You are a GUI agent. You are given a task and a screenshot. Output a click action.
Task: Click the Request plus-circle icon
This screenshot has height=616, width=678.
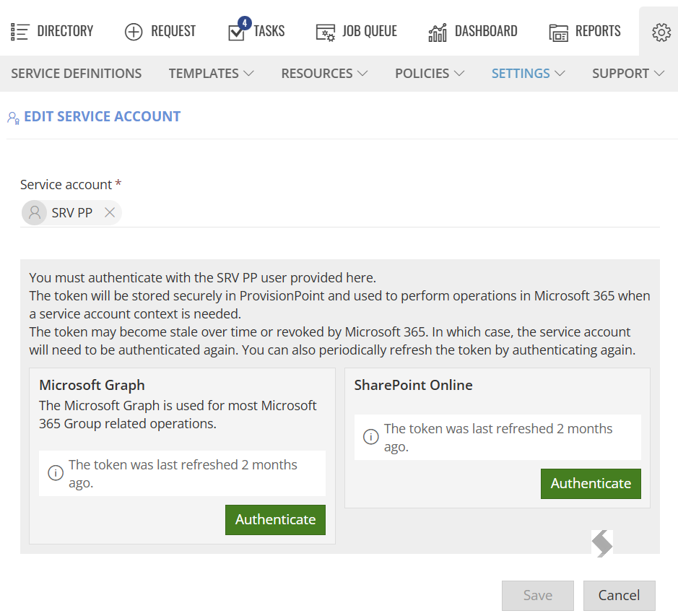tap(133, 32)
